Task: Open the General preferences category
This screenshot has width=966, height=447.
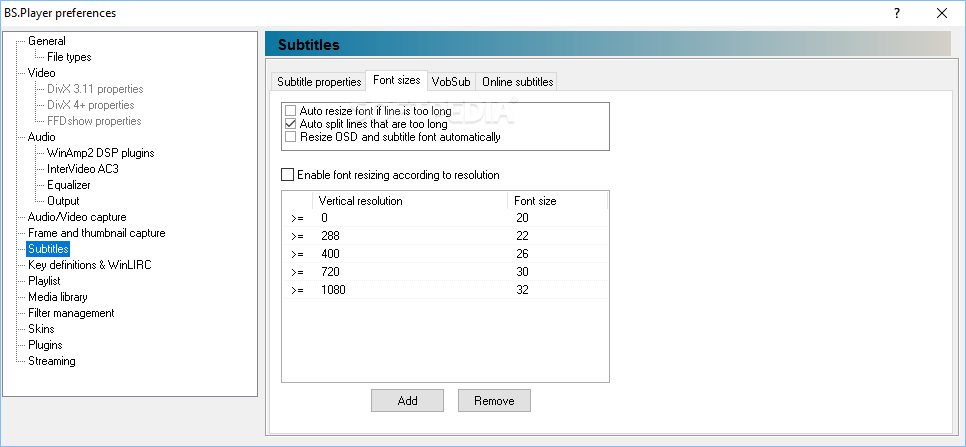Action: tap(47, 41)
